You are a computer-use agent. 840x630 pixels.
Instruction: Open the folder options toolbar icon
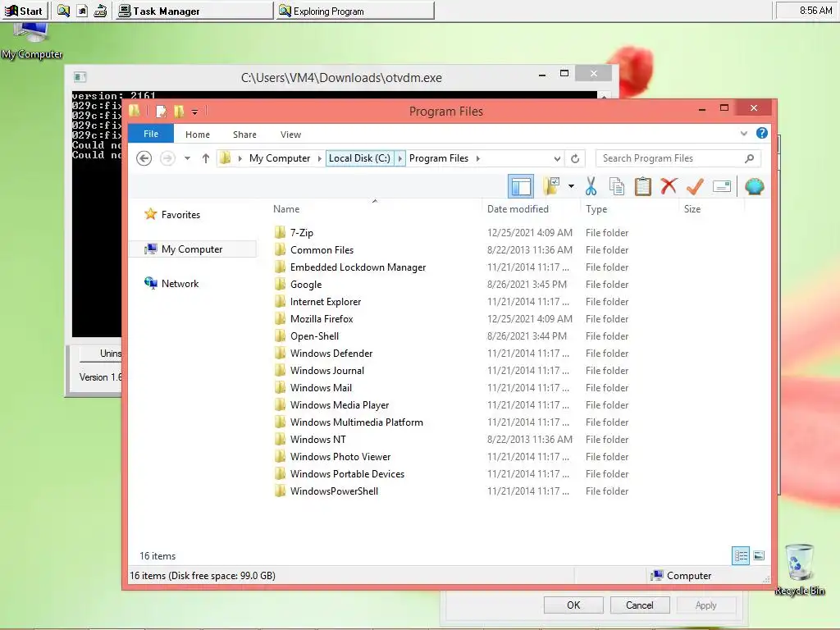pyautogui.click(x=551, y=186)
